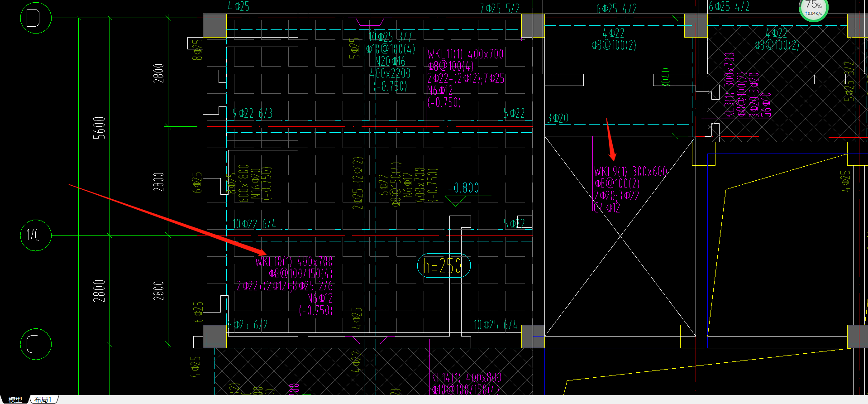868x404 pixels.
Task: Click the 3Φ20 rebar annotation
Action: click(x=558, y=119)
